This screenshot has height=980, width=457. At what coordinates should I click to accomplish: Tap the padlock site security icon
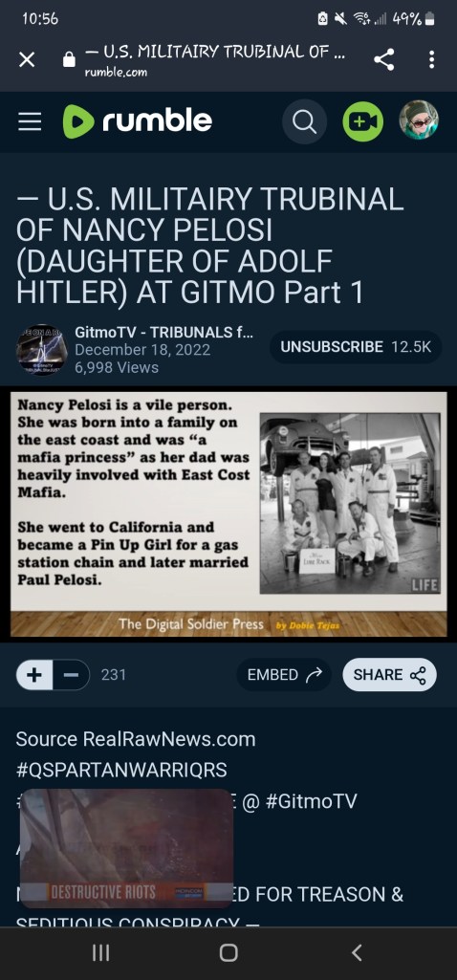[70, 59]
